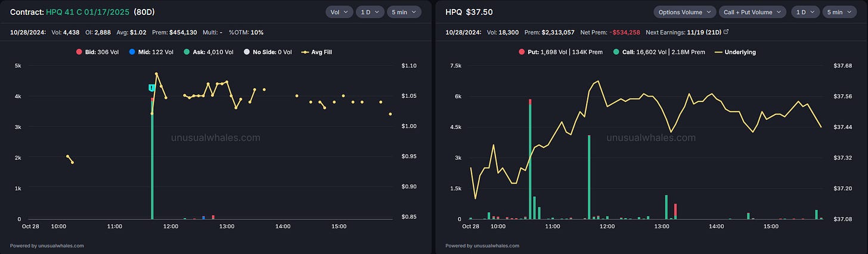This screenshot has width=868, height=254.
Task: Click the teal alert flag on contract chart
Action: pos(152,88)
